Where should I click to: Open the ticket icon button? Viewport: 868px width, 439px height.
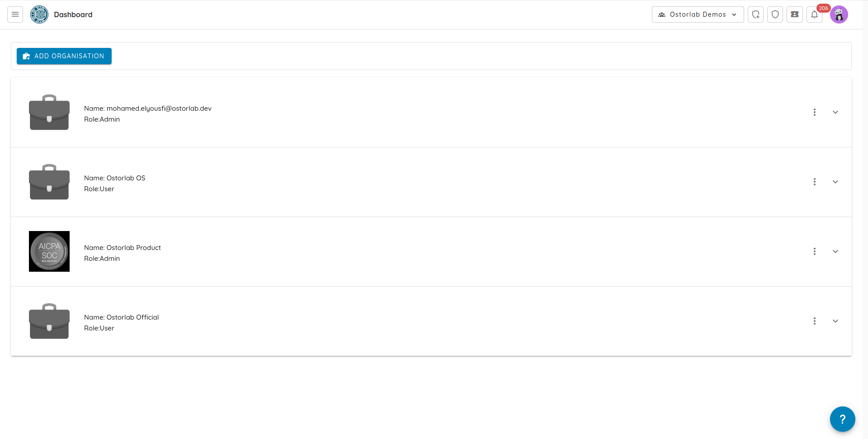pos(794,14)
